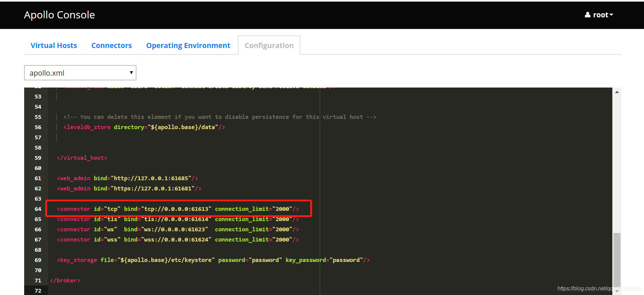Click the closing broker tag
The width and height of the screenshot is (644, 295).
(x=65, y=280)
